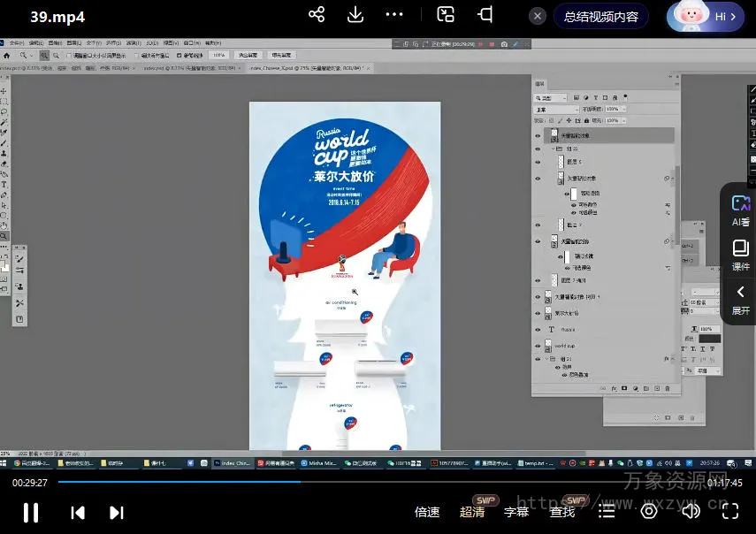
Task: Click the 查找 search button
Action: click(x=562, y=511)
